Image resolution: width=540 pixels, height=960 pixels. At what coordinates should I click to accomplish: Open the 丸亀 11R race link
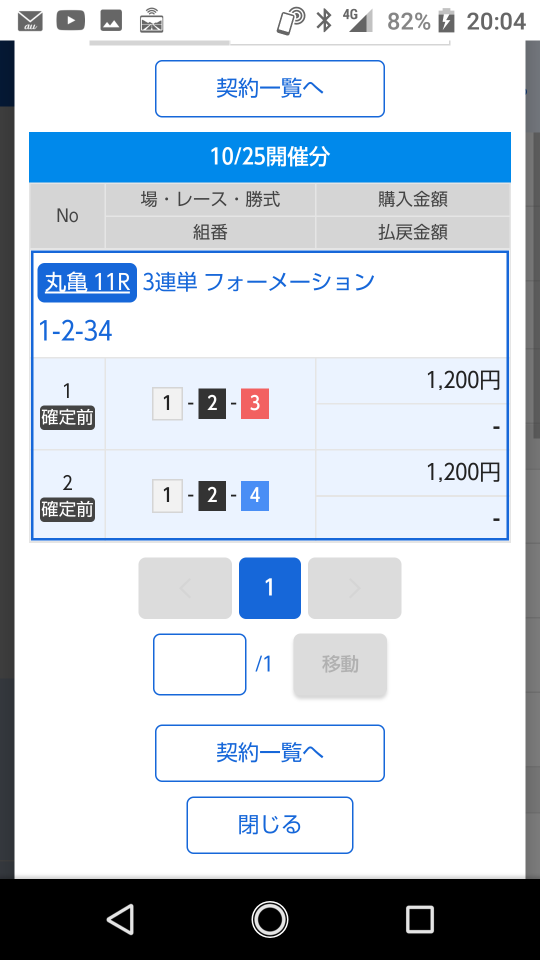(x=87, y=282)
